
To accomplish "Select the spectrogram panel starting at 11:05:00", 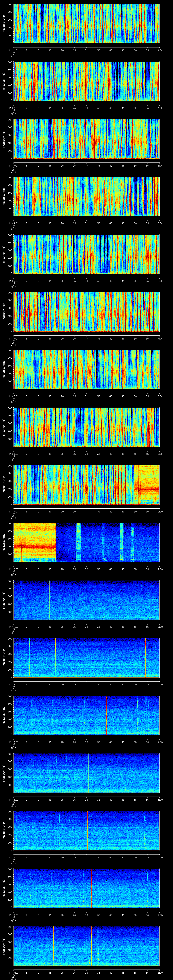I will click(87, 254).
